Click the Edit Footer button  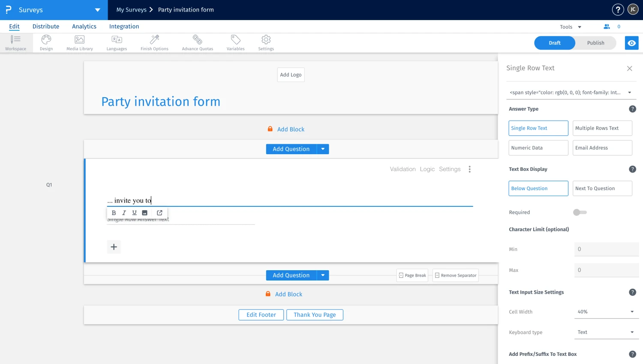pos(261,315)
